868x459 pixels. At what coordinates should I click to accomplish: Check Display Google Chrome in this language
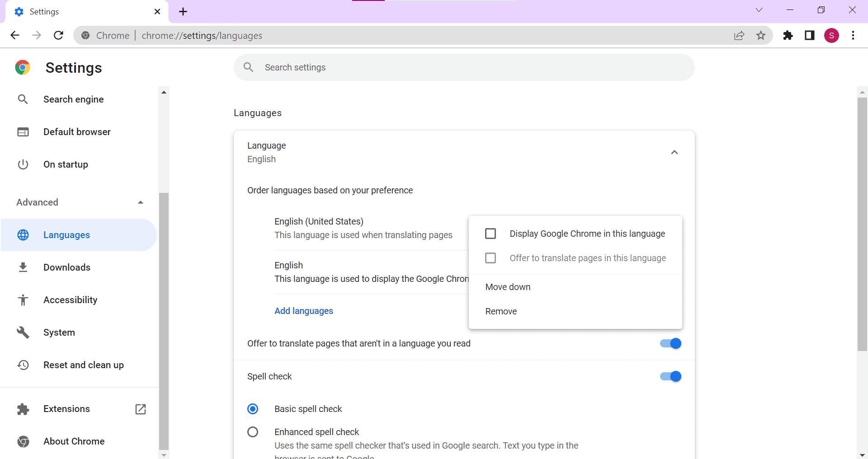491,234
